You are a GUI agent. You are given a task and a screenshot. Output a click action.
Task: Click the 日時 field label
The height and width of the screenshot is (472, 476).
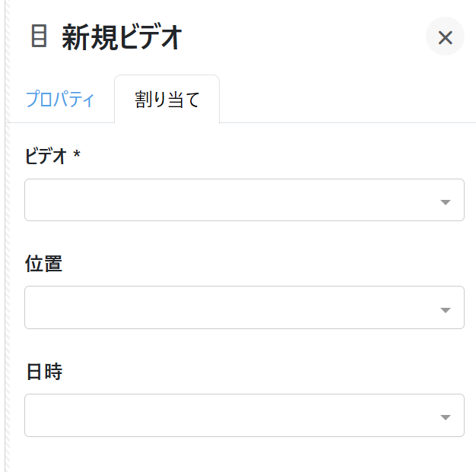click(x=43, y=372)
